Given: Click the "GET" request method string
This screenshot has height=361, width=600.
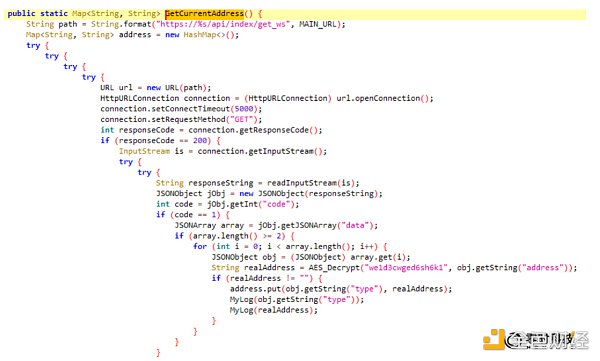Looking at the screenshot, I should pyautogui.click(x=241, y=119).
